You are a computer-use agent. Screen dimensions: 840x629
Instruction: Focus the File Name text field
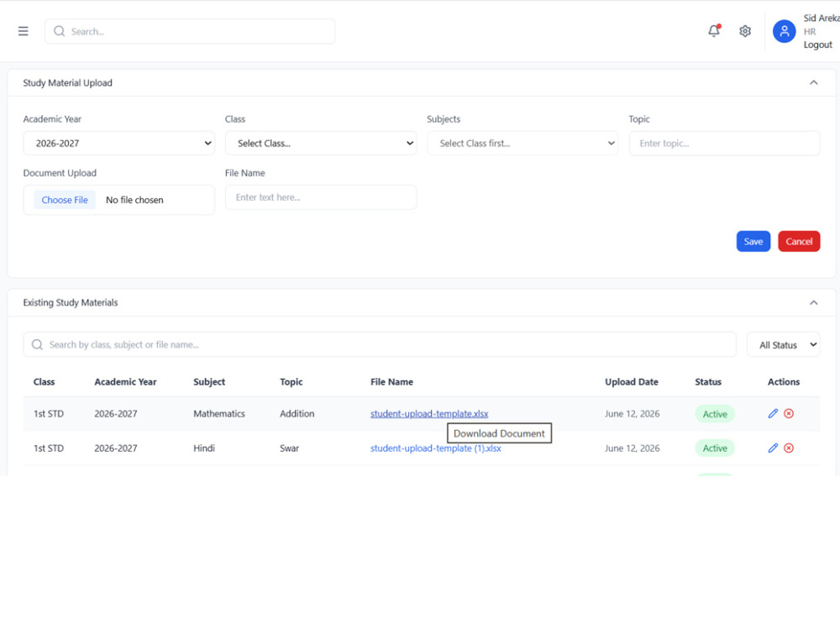(321, 197)
